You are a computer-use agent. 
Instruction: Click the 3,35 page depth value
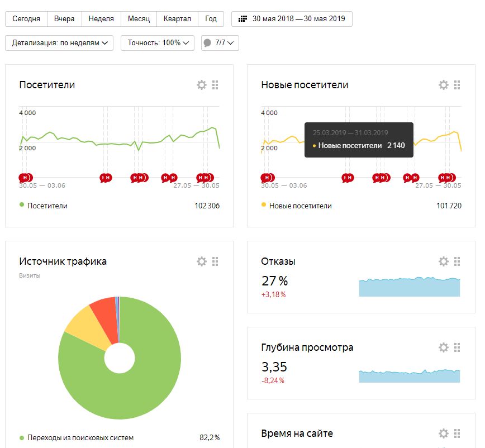274,367
